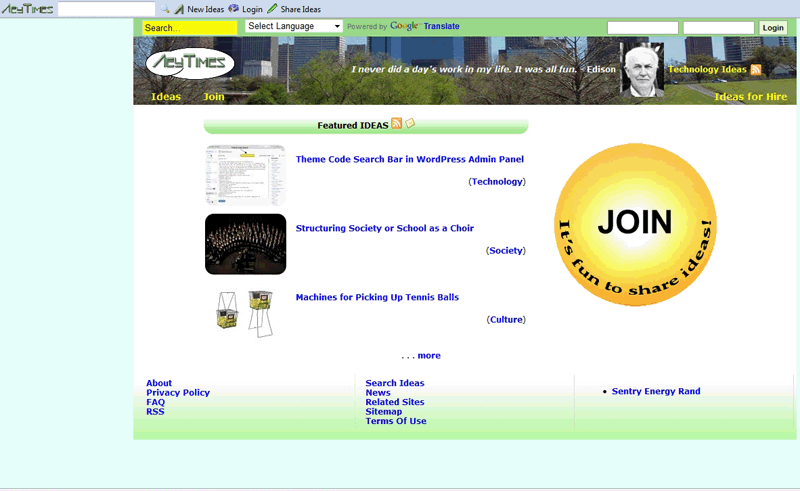Focus the username login field
The width and height of the screenshot is (800, 491).
[x=643, y=28]
